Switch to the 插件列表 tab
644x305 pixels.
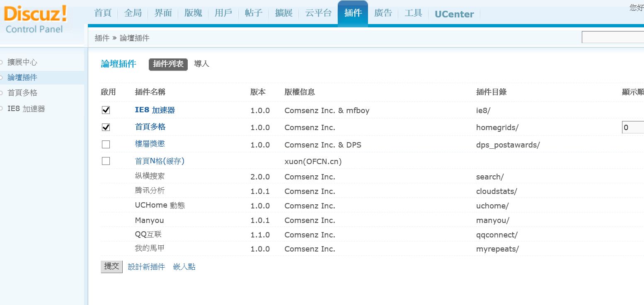pos(168,64)
